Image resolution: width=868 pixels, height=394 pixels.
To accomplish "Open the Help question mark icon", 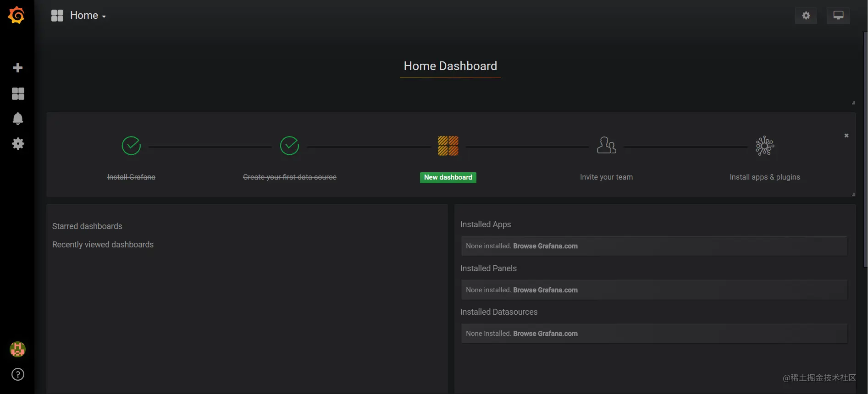I will 18,375.
